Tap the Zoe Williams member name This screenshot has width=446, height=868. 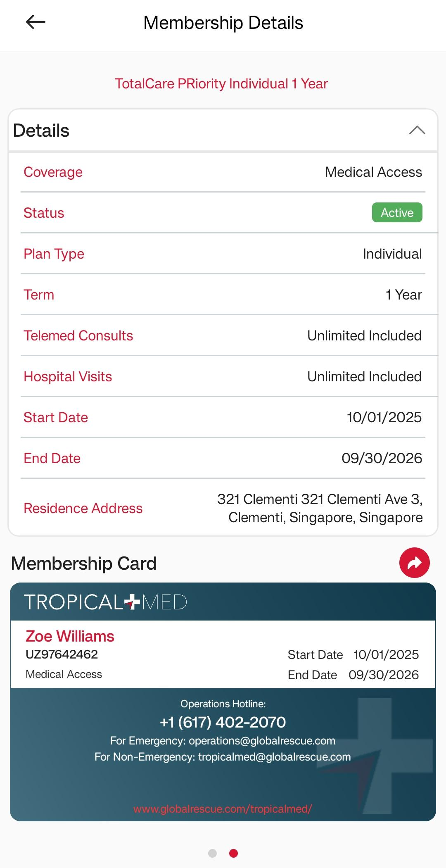click(70, 636)
